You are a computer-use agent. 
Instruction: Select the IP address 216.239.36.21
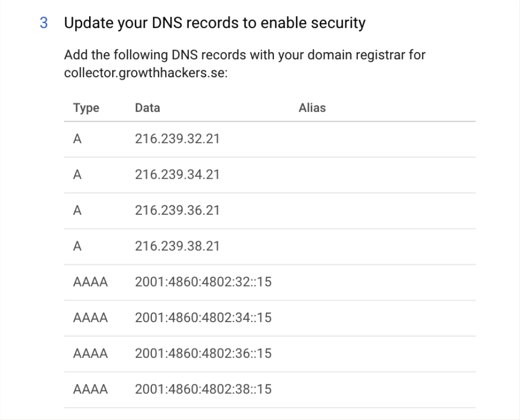click(x=177, y=211)
